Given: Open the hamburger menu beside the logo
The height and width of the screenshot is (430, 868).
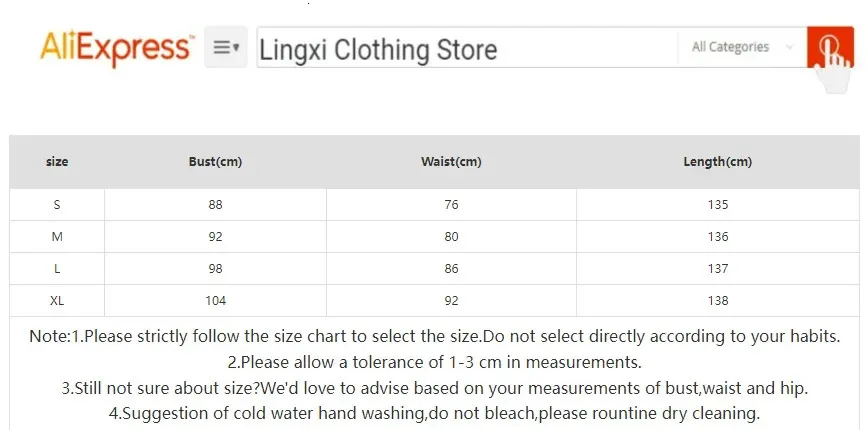Looking at the screenshot, I should [226, 47].
